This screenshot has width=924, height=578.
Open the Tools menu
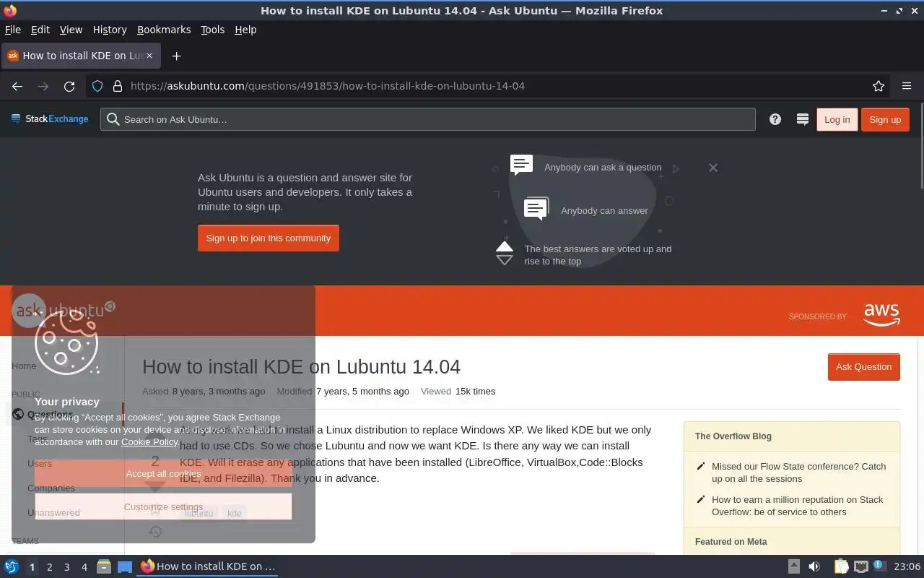pos(212,30)
